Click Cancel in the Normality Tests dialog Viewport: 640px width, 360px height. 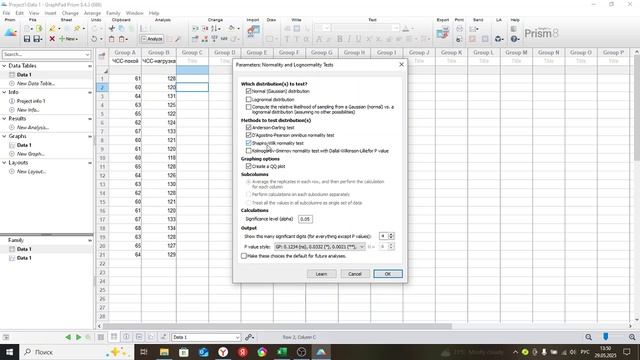tap(355, 274)
